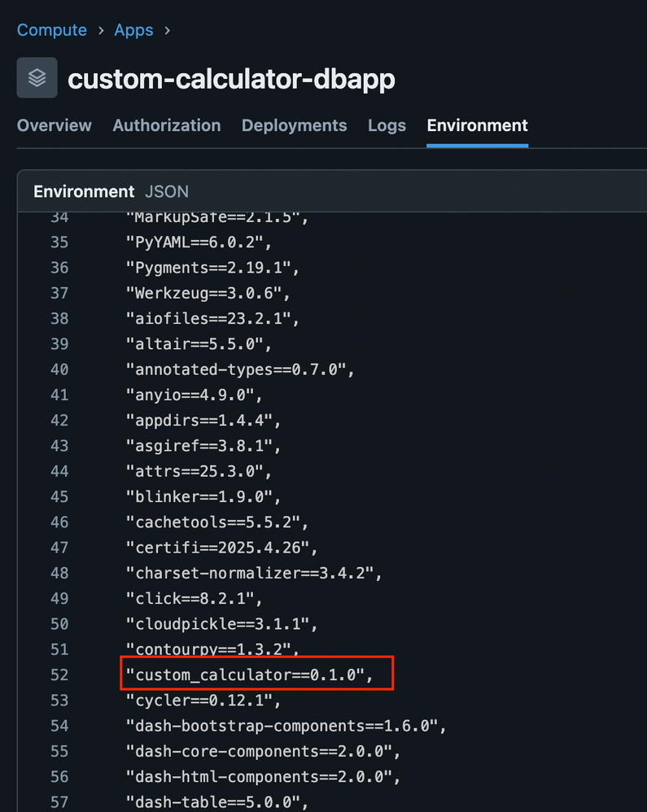The height and width of the screenshot is (812, 647).
Task: Click the JSON label in Environment panel header
Action: [167, 192]
